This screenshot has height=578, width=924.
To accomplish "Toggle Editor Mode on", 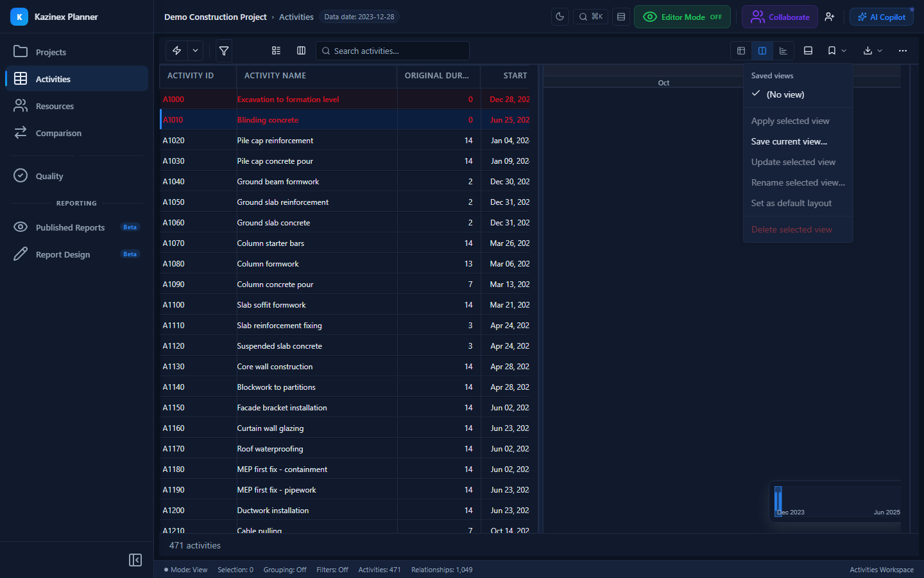I will [x=682, y=17].
